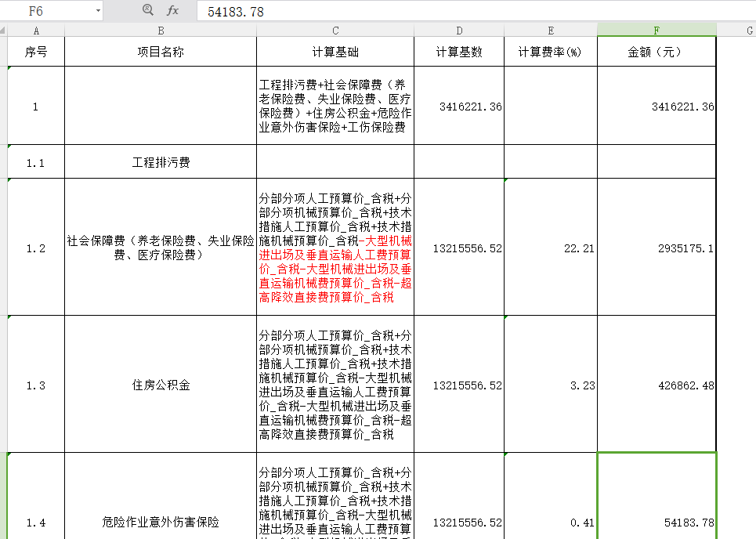The width and height of the screenshot is (756, 539).
Task: Select the cell with serial number 1
Action: pyautogui.click(x=36, y=106)
